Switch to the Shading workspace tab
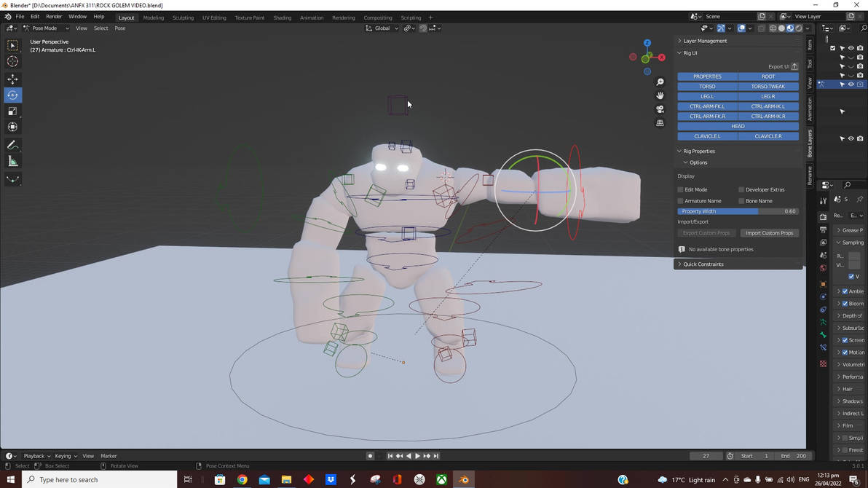The width and height of the screenshot is (868, 488). 283,17
